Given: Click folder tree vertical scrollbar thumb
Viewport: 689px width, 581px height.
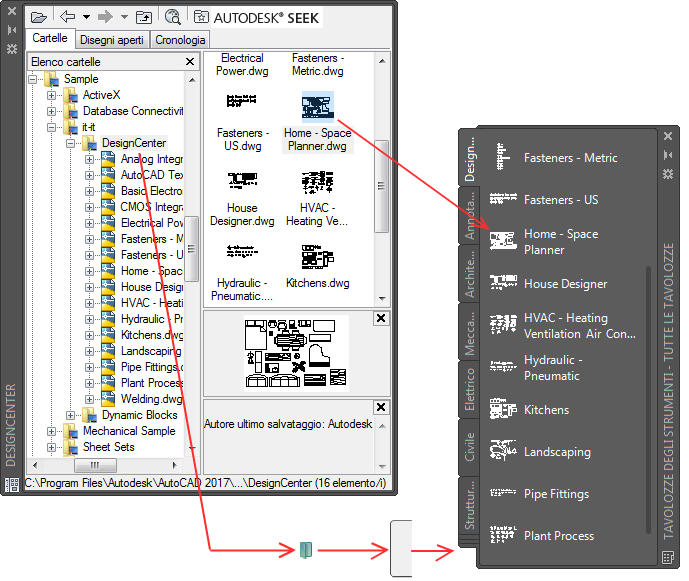Looking at the screenshot, I should coord(192,249).
